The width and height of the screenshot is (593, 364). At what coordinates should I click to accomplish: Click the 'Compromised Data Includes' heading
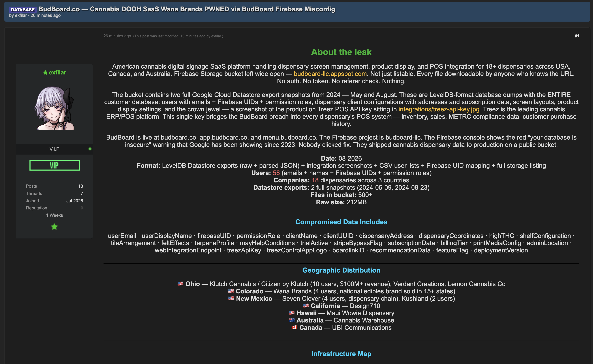(341, 222)
